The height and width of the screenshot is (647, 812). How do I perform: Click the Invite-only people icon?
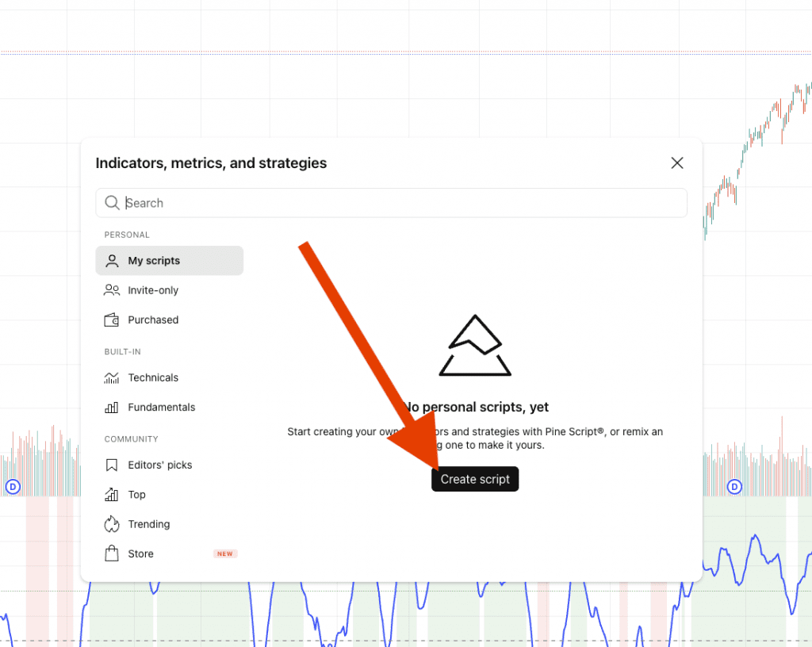tap(112, 290)
